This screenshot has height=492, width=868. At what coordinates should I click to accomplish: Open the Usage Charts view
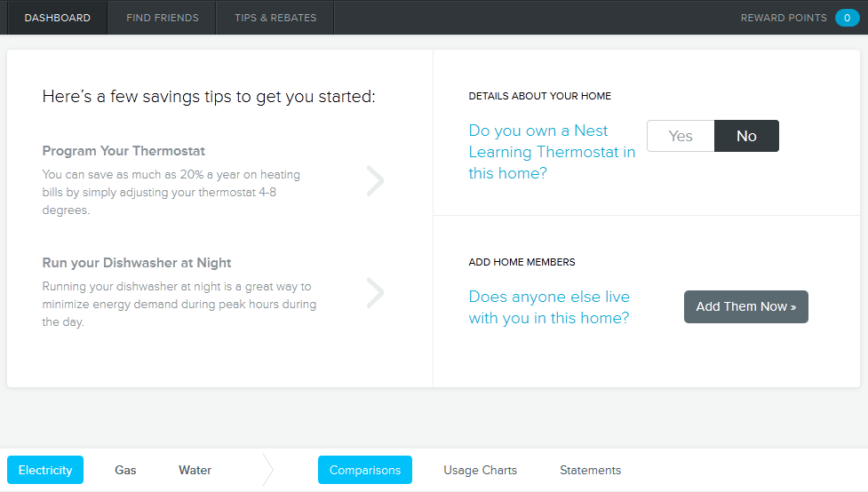(x=480, y=470)
